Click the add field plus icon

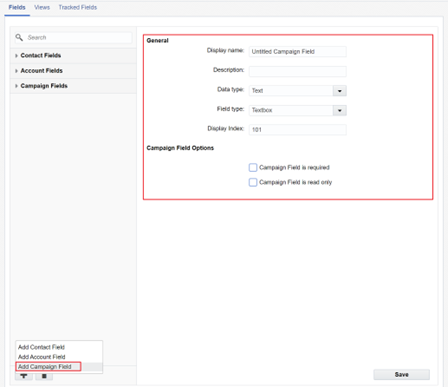click(x=24, y=376)
